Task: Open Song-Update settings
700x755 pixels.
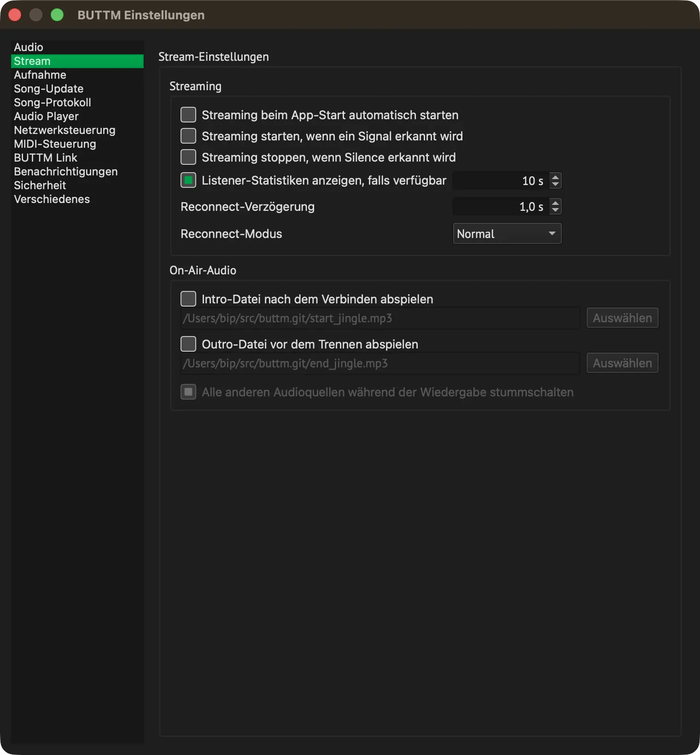Action: (x=77, y=89)
